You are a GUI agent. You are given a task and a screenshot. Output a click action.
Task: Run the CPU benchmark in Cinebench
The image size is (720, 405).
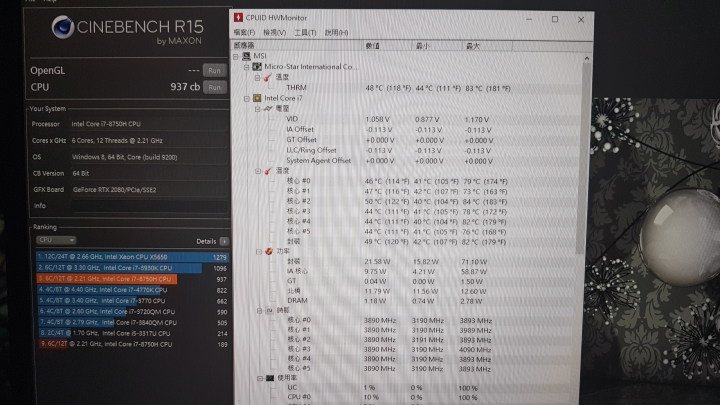coord(214,87)
